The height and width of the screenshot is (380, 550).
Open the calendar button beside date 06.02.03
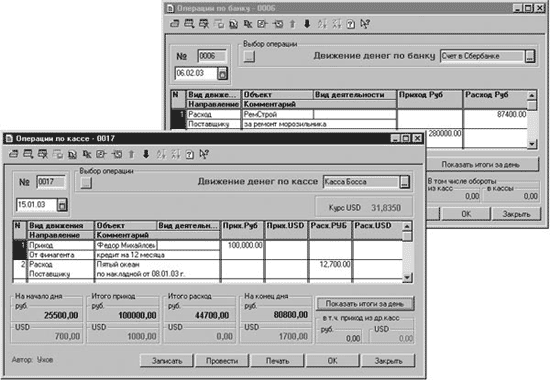(x=222, y=74)
